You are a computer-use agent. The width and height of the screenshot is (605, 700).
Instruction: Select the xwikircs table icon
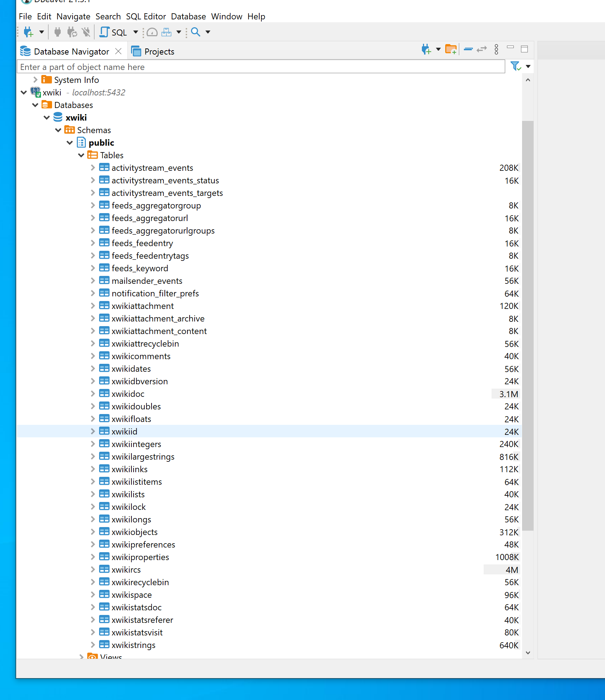[x=104, y=569]
